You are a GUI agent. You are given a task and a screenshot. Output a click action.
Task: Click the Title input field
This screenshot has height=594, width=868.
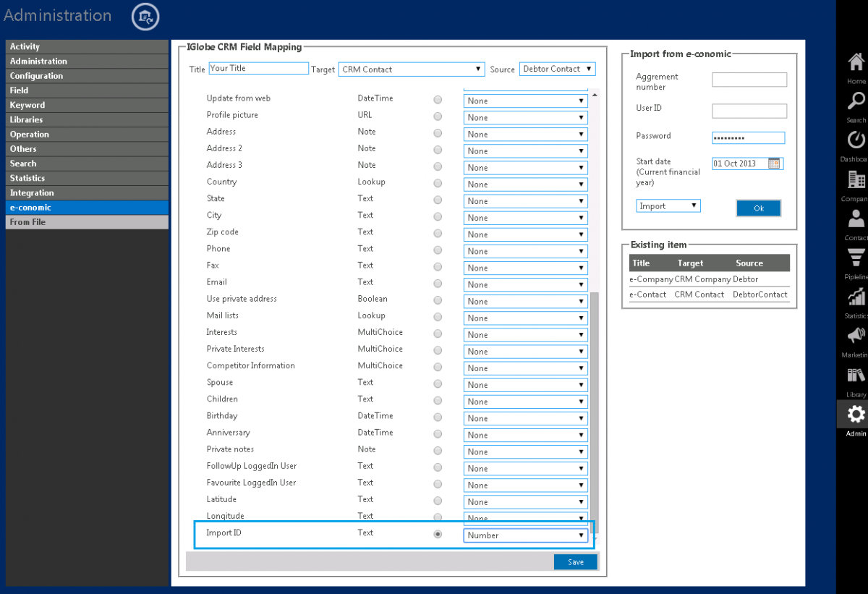(258, 68)
